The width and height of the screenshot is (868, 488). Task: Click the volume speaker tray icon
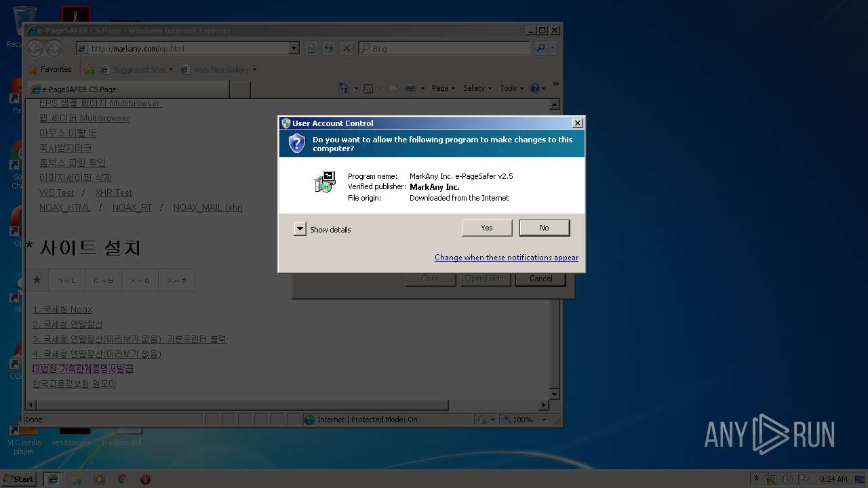pos(787,479)
